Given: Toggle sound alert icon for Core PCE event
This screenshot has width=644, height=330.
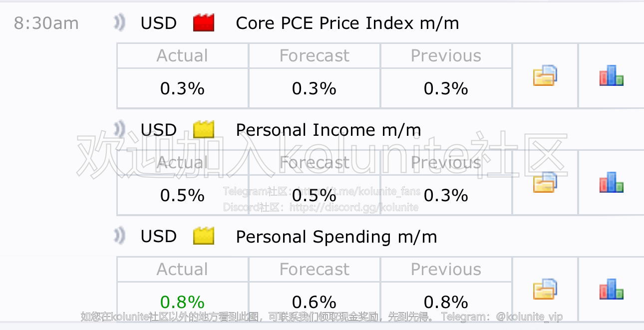Looking at the screenshot, I should click(x=119, y=23).
